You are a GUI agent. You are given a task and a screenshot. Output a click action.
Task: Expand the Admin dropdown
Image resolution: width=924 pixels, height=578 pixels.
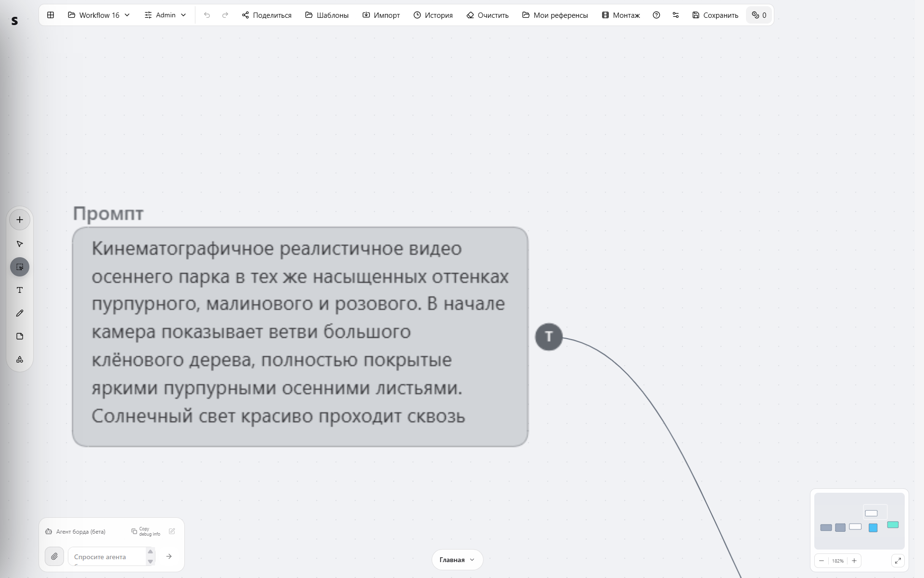[x=165, y=15]
